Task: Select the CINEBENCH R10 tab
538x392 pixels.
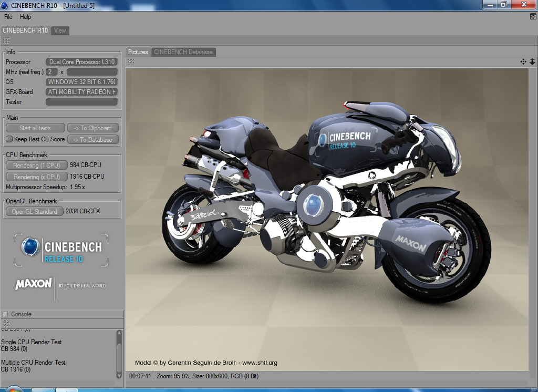Action: click(25, 30)
